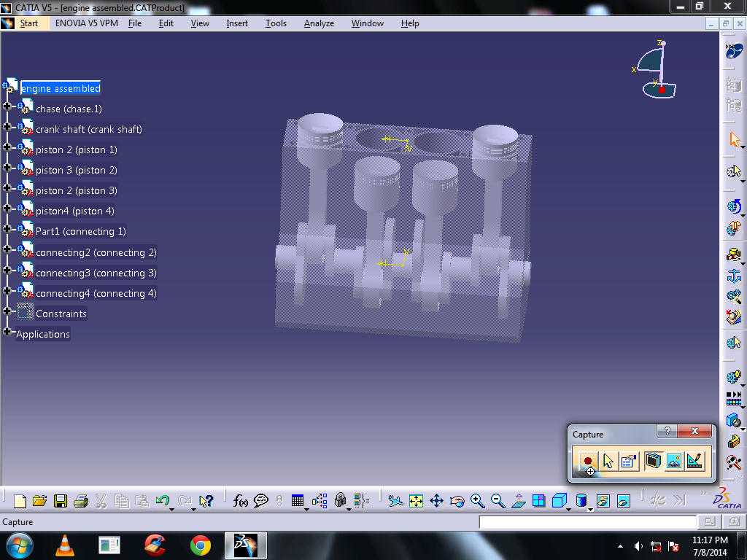
Task: Select piston 2 (piston 3) in tree
Action: [76, 190]
